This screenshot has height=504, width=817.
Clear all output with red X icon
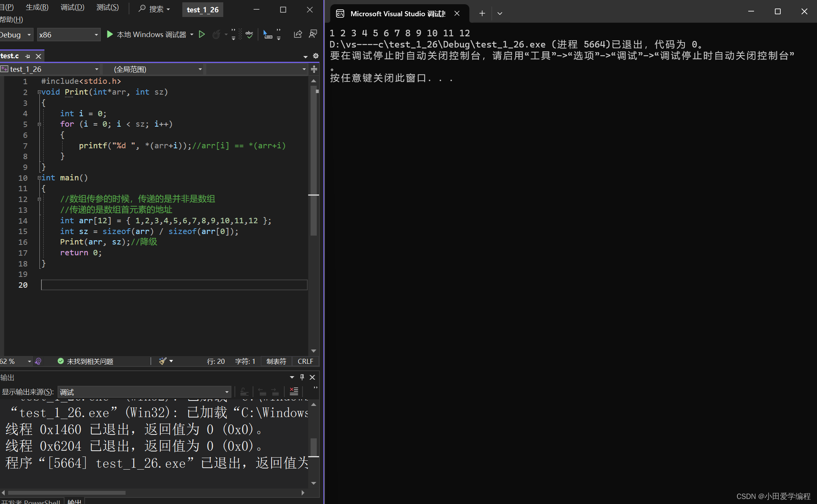pyautogui.click(x=294, y=392)
